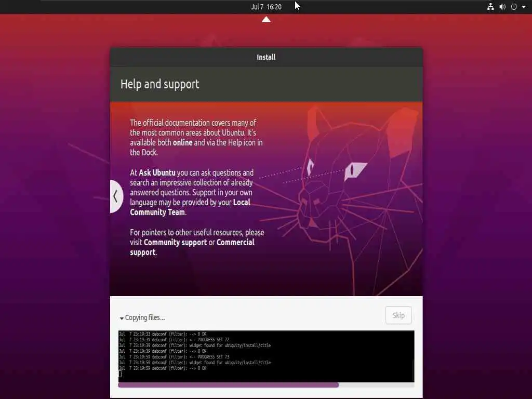Open the online documentation link

[182, 142]
